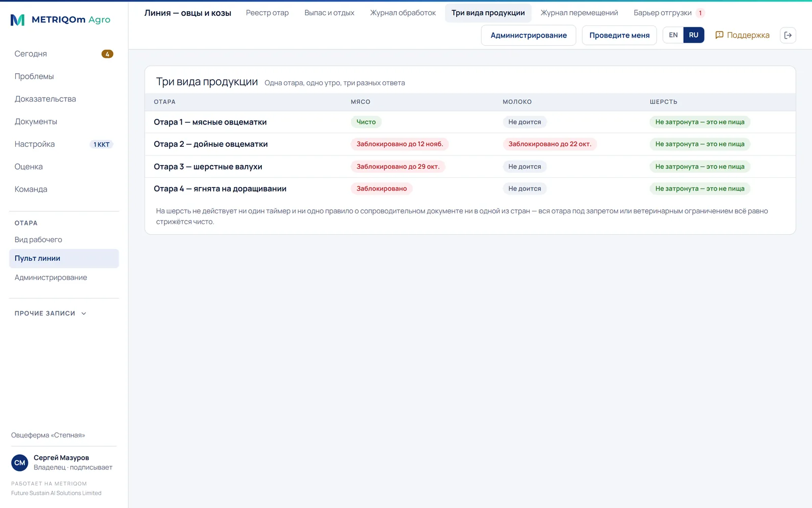Switch the language to RU
The image size is (812, 508).
pos(694,35)
